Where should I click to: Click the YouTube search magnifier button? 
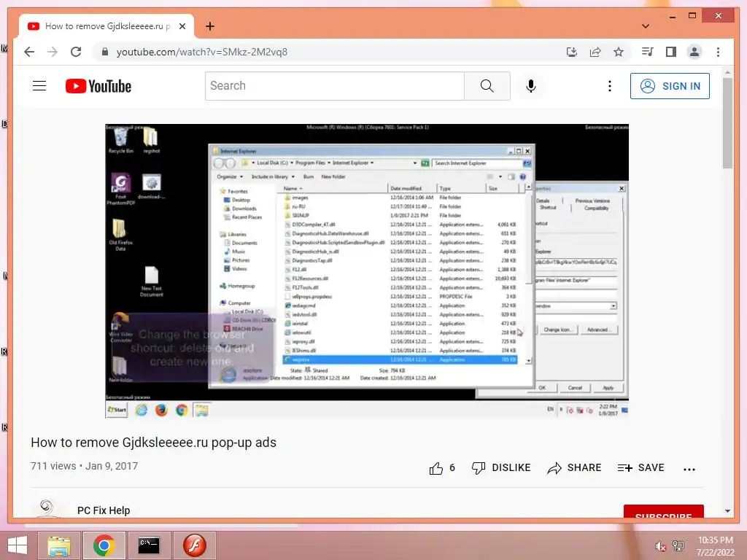pos(487,86)
